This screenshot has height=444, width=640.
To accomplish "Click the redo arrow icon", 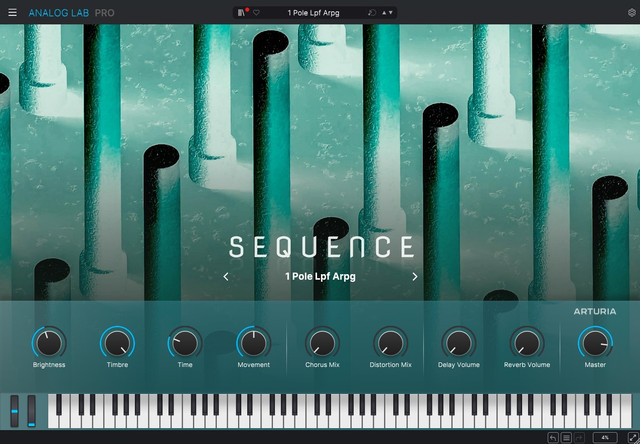I will coord(580,438).
